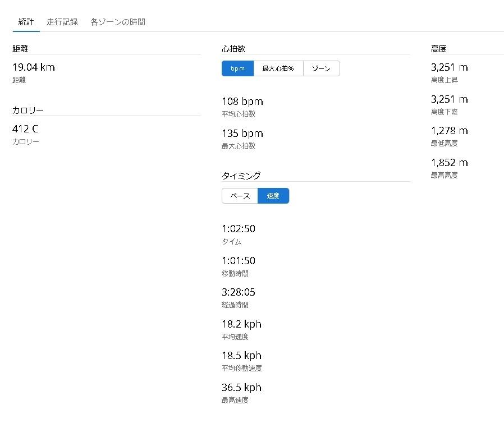Show heart rate as ゾーン
The height and width of the screenshot is (428, 504).
point(321,68)
